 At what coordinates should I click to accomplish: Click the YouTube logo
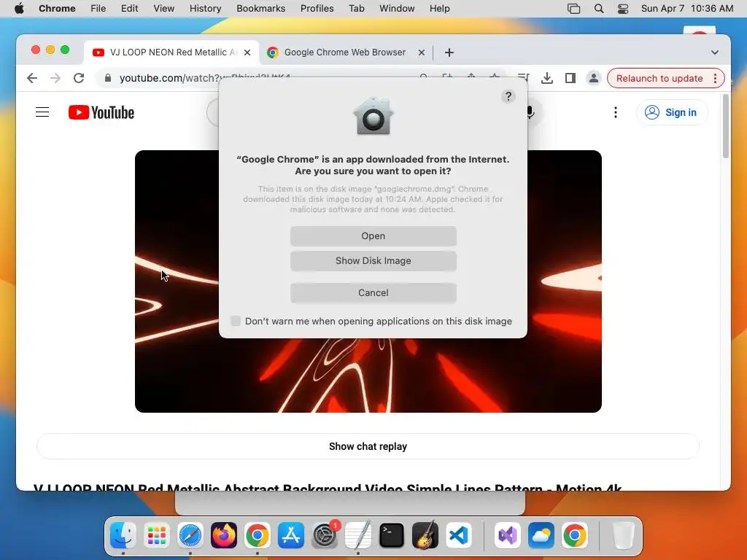pos(101,112)
